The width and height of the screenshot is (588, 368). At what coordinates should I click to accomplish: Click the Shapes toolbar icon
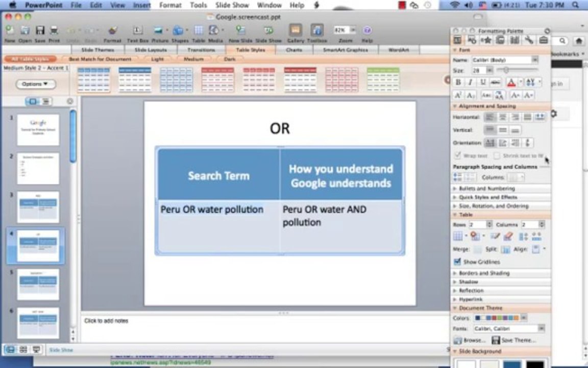point(179,31)
